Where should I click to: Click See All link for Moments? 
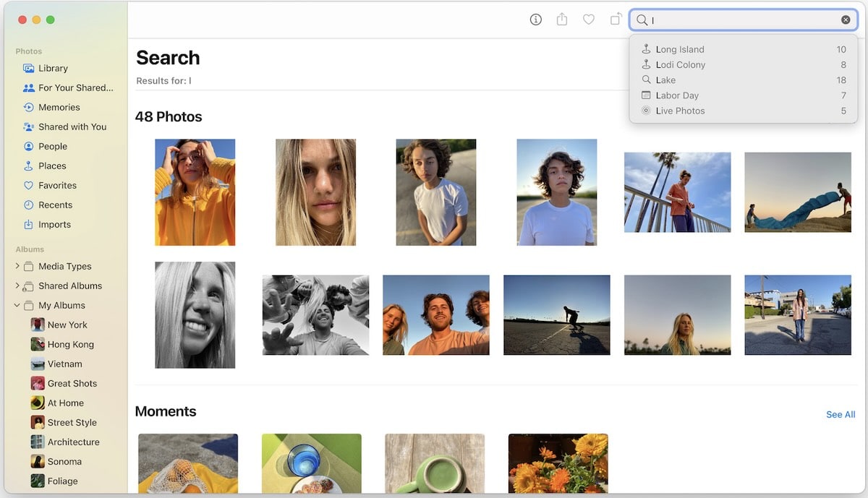(841, 414)
